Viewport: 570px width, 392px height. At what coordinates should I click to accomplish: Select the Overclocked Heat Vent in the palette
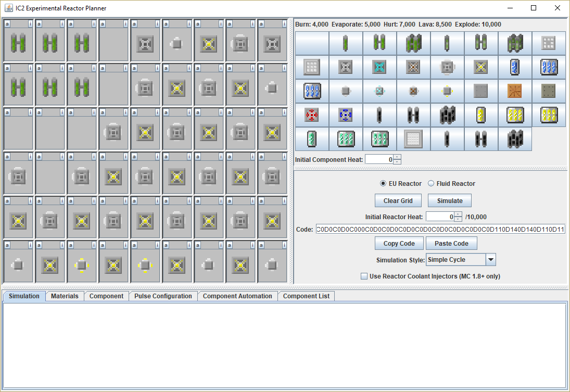tap(481, 67)
